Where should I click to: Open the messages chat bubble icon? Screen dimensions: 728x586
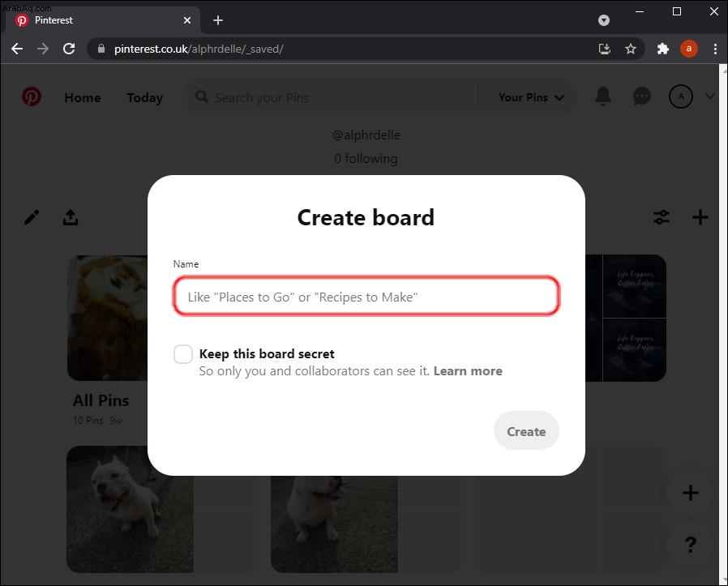(641, 96)
